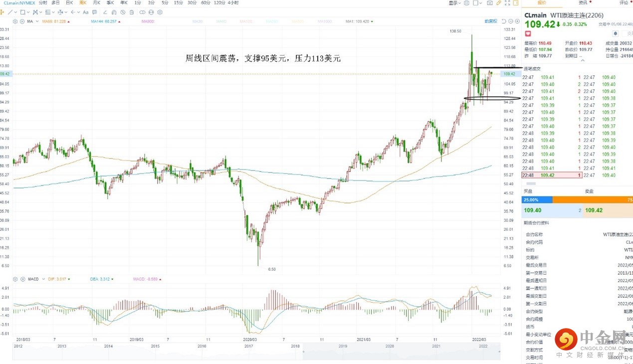Open the 资讯 news tab
633x364 pixels.
[582, 3]
